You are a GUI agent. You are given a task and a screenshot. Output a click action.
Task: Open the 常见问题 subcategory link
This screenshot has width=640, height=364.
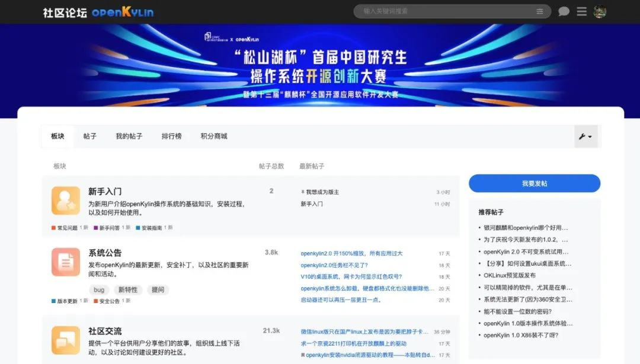[x=67, y=228]
